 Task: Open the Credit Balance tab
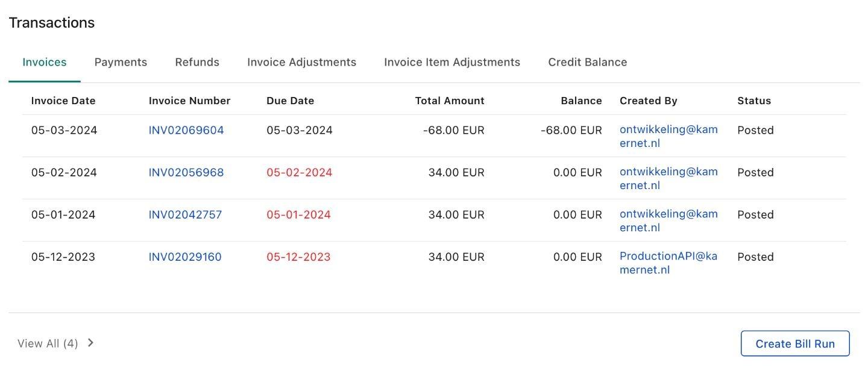tap(587, 62)
